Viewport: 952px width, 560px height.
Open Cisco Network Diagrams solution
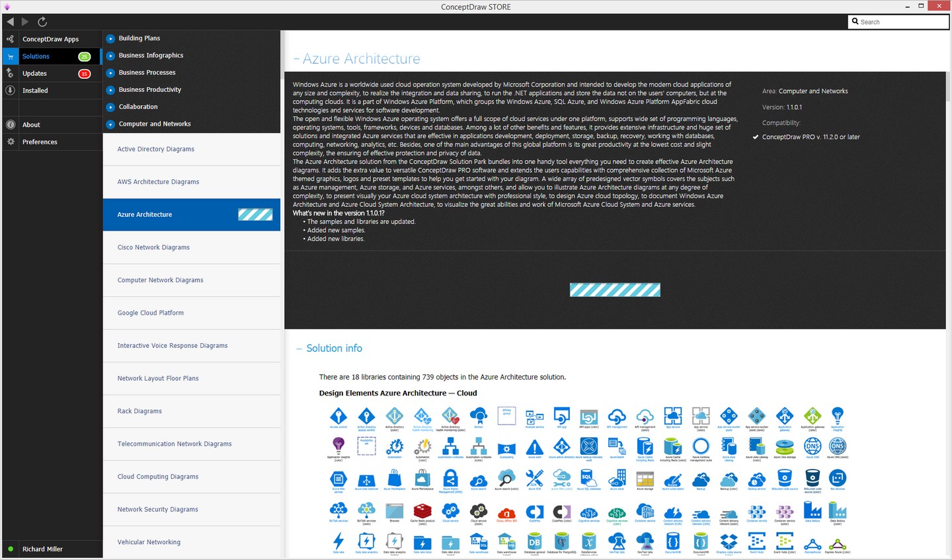click(x=192, y=247)
